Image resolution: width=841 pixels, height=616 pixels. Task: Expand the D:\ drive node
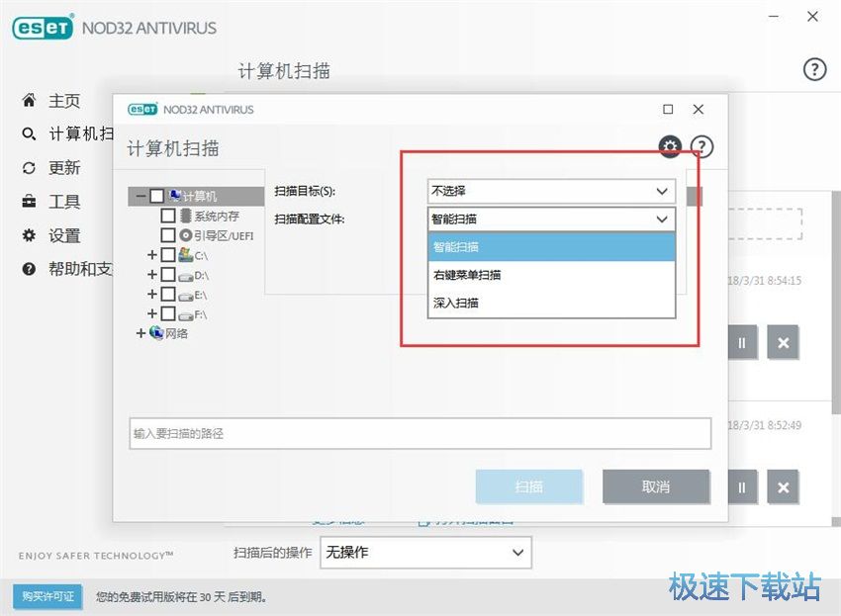152,274
